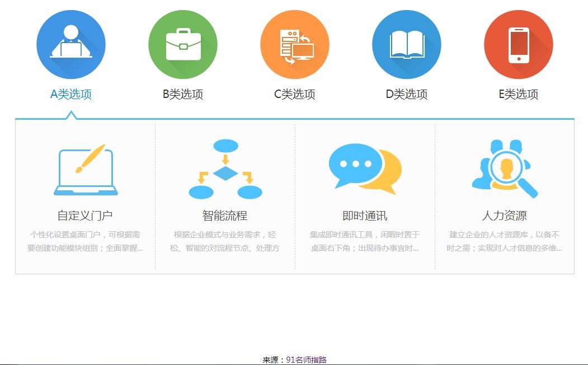This screenshot has height=365, width=588.
Task: Select the A类选项 tab label
Action: [71, 94]
